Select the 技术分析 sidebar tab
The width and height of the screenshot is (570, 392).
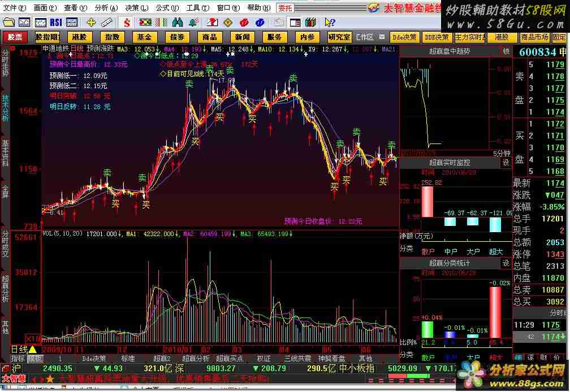tap(5, 108)
